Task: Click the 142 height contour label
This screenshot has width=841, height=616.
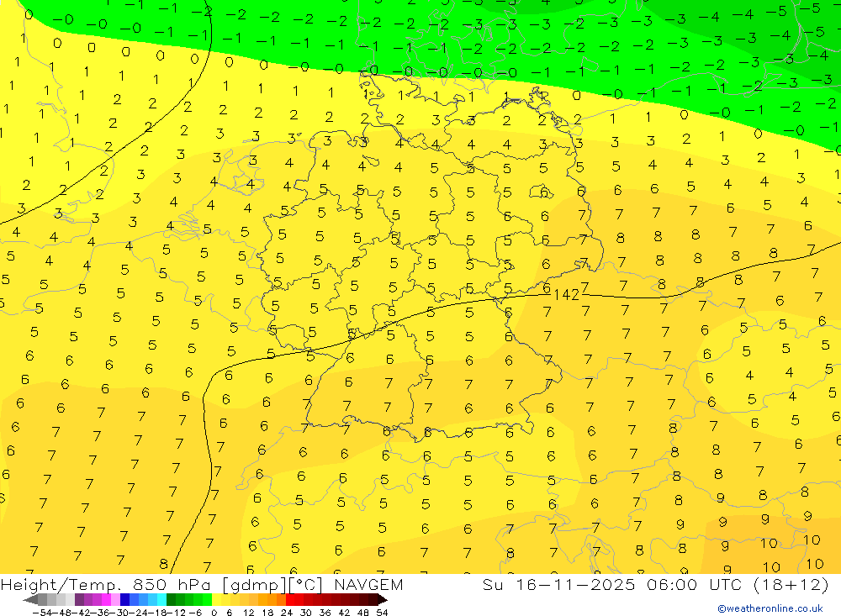Action: click(x=566, y=295)
